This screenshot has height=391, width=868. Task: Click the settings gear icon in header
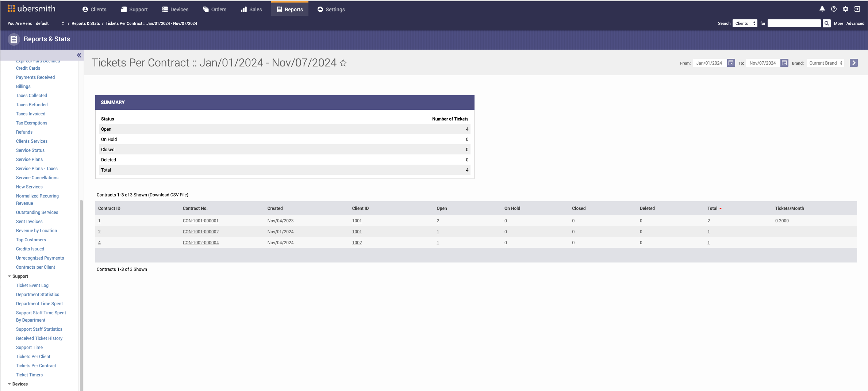coord(845,9)
